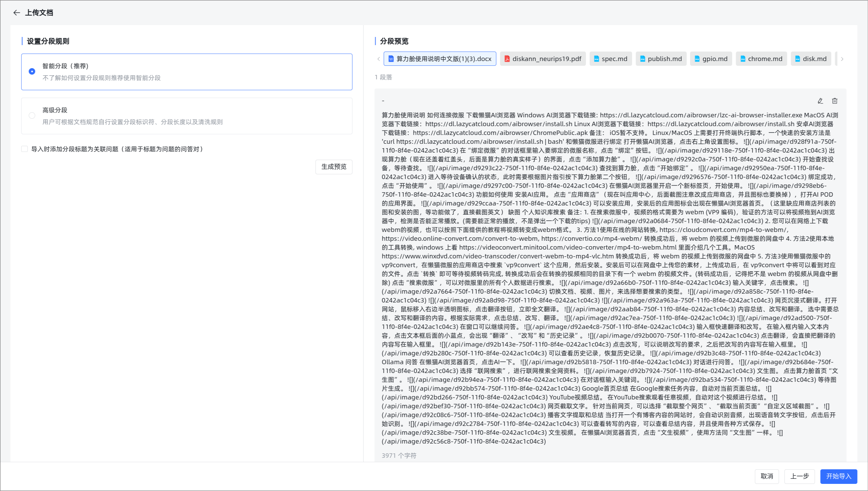Image resolution: width=868 pixels, height=491 pixels.
Task: Switch to the disk.md tab
Action: [x=811, y=59]
